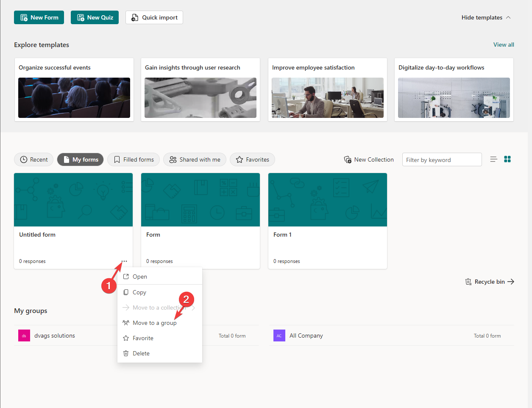Viewport: 532px width, 408px height.
Task: Click the bookmark icon on Filled forms
Action: [x=117, y=159]
